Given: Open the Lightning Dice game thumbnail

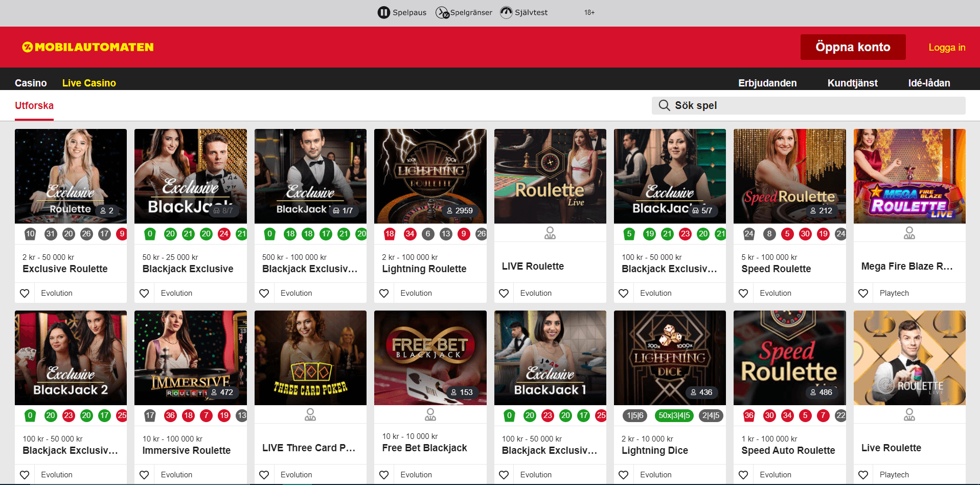Looking at the screenshot, I should (670, 358).
